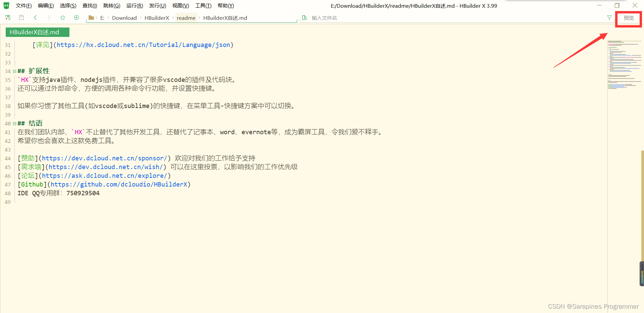Viewport: 644px width, 313px height.
Task: Click HBuilderX自述.md in the breadcrumb
Action: (225, 18)
